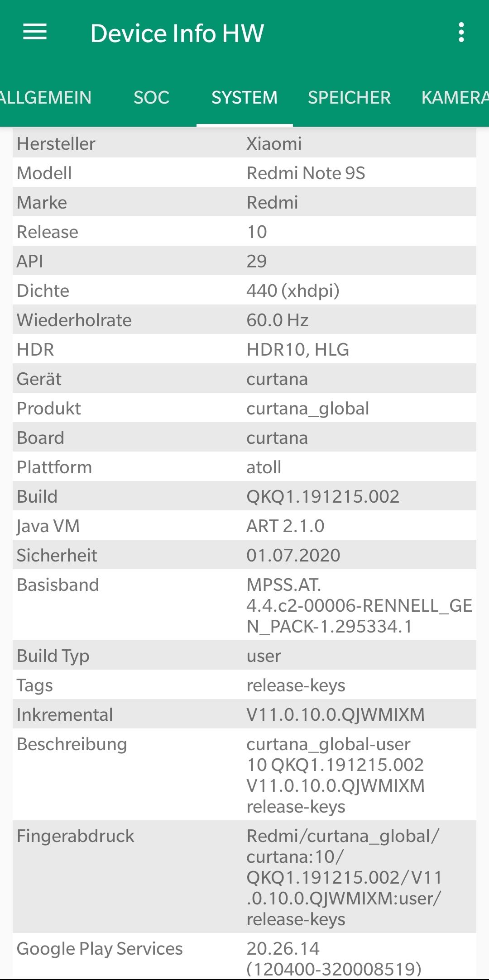Image resolution: width=489 pixels, height=980 pixels.
Task: Tap the Inkremental V11.0.10.0.QJWMIXM row
Action: point(244,714)
